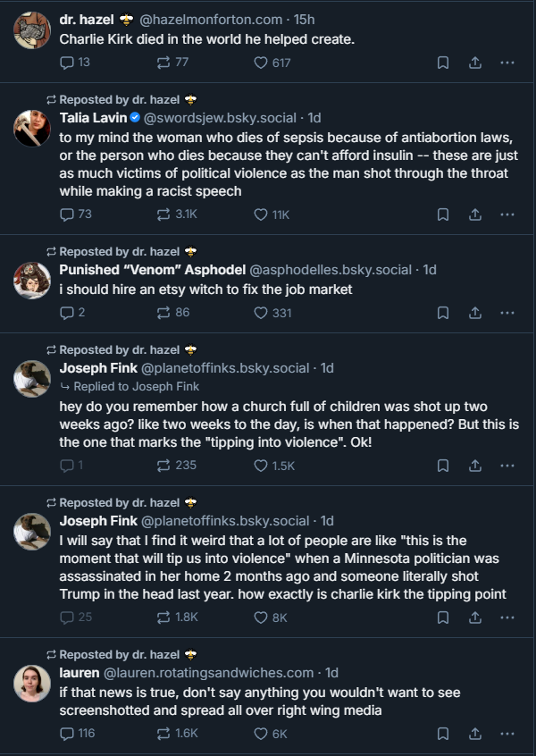The height and width of the screenshot is (756, 536).
Task: Bookmark Talia Lavin's post
Action: point(443,214)
